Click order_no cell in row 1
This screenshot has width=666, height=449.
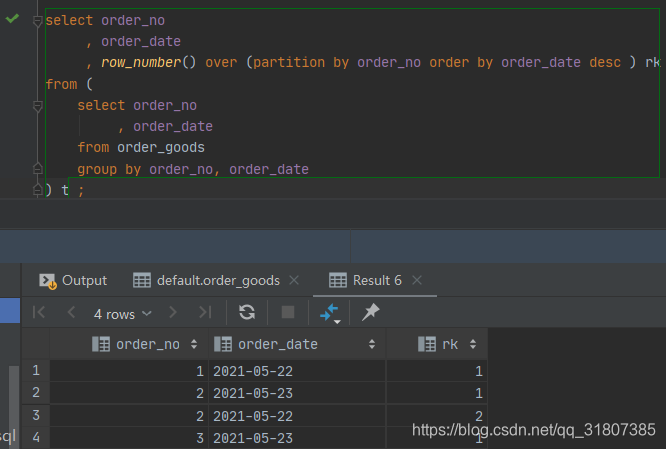coord(129,371)
